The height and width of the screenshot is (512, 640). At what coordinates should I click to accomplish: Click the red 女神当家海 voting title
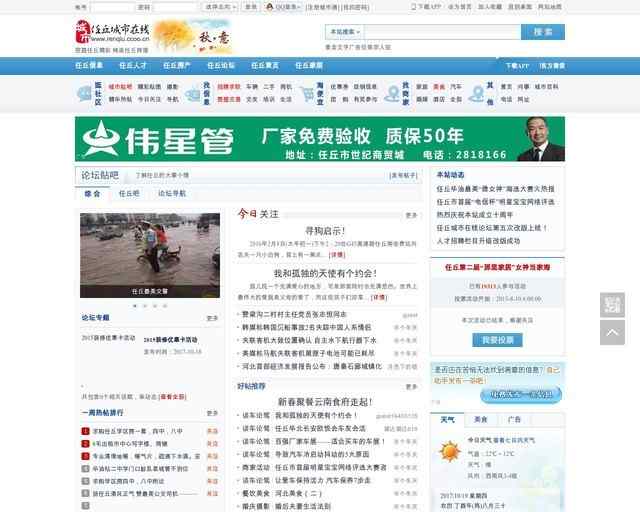coord(497,267)
